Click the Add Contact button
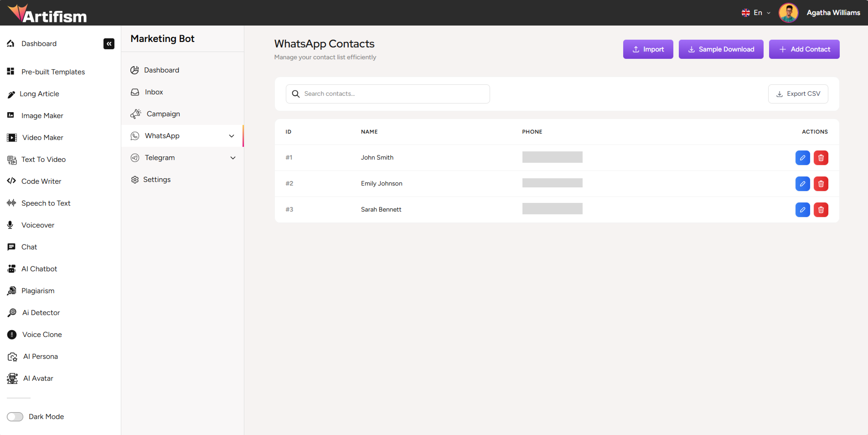The image size is (868, 435). tap(804, 49)
